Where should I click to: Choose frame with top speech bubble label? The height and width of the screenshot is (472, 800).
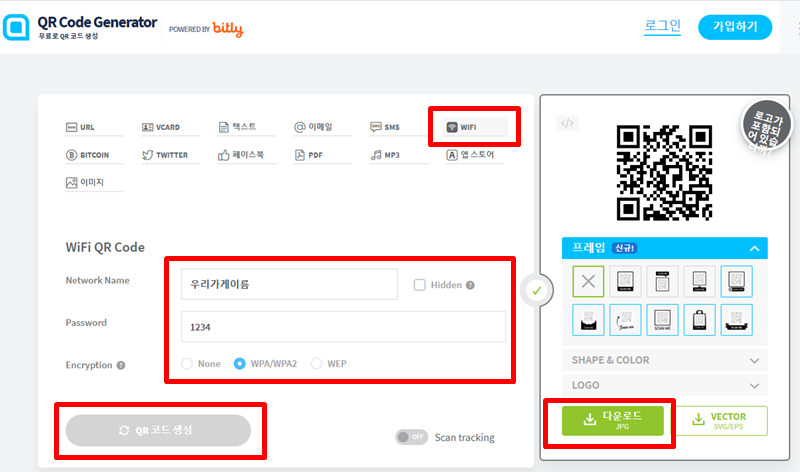click(x=662, y=281)
